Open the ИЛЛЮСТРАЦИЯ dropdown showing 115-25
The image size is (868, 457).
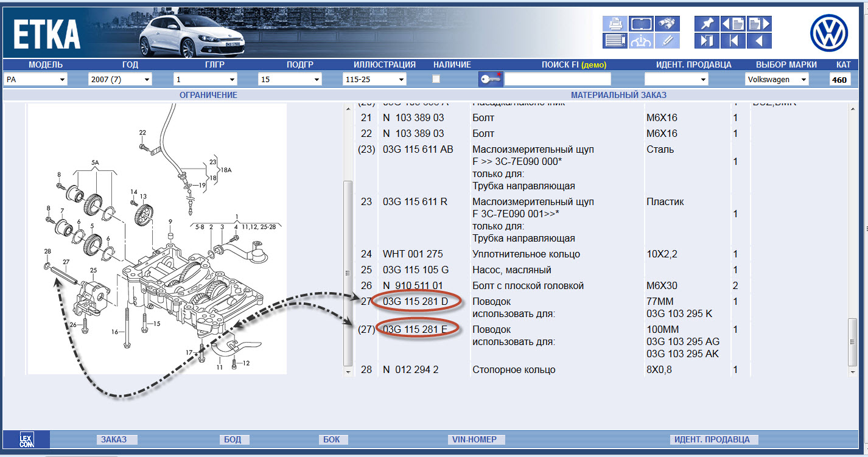click(x=374, y=79)
